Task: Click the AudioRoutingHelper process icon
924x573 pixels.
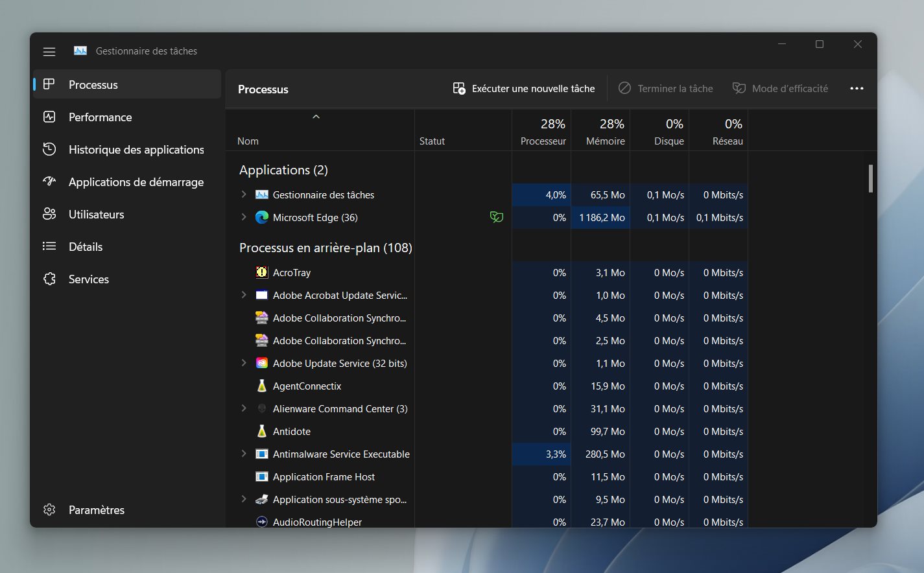Action: (262, 522)
